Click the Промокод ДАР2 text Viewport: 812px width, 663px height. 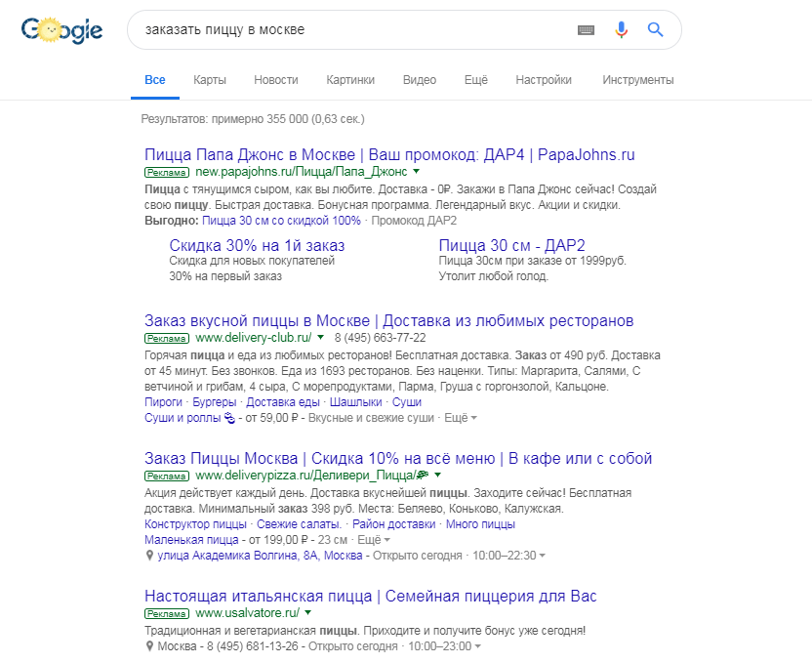pos(414,221)
